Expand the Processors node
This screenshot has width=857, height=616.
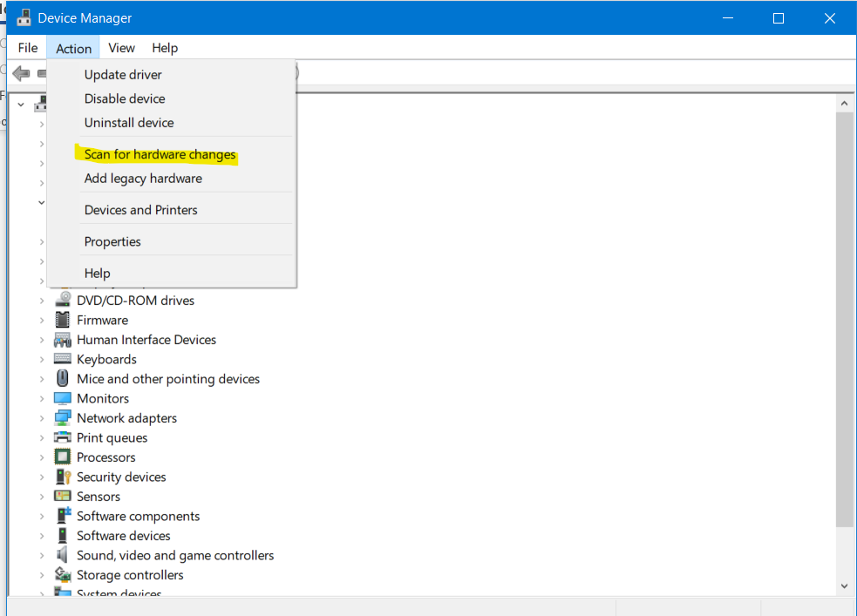click(x=42, y=457)
